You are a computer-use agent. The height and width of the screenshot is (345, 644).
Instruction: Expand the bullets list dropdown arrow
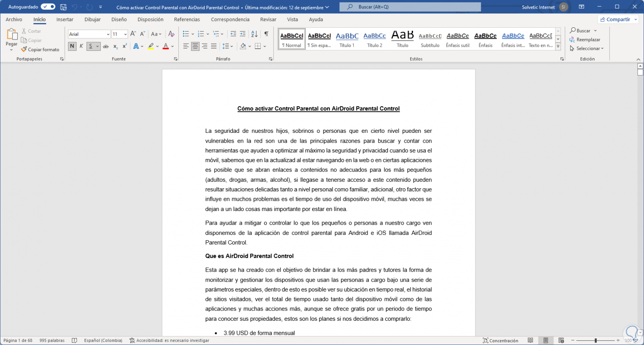pyautogui.click(x=193, y=34)
